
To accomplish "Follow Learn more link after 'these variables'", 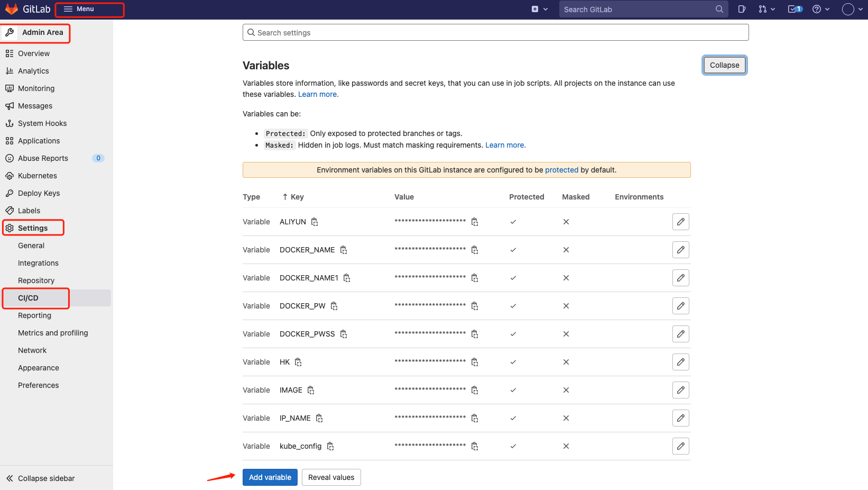I will click(x=318, y=94).
